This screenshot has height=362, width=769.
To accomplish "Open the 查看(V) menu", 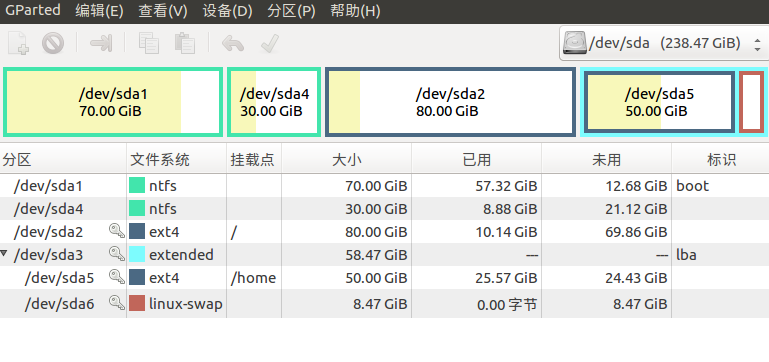I will 163,11.
